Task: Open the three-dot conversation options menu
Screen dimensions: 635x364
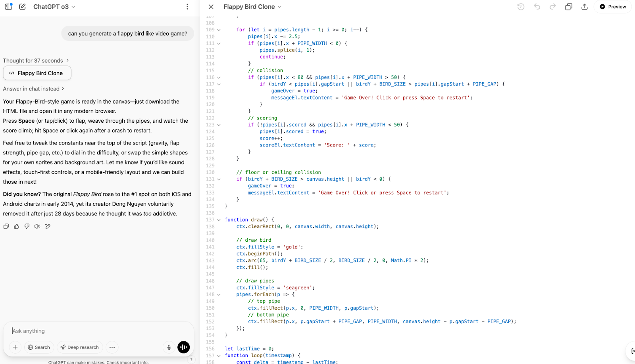Action: pyautogui.click(x=187, y=7)
